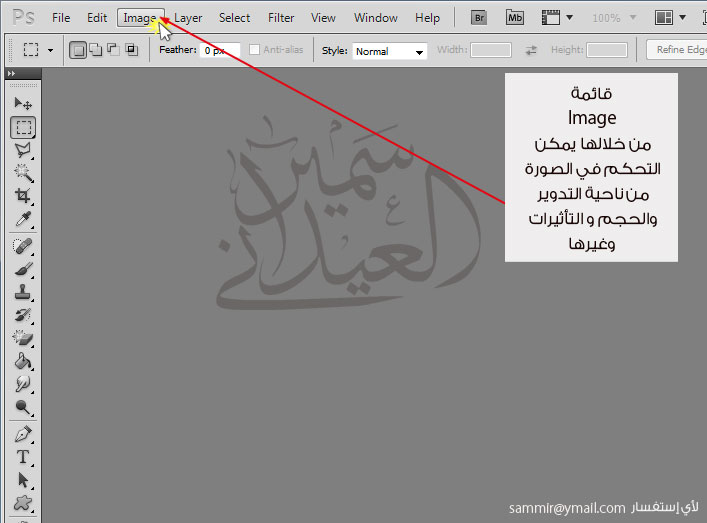Select the Custom Shape tool
The image size is (707, 523).
[x=23, y=503]
